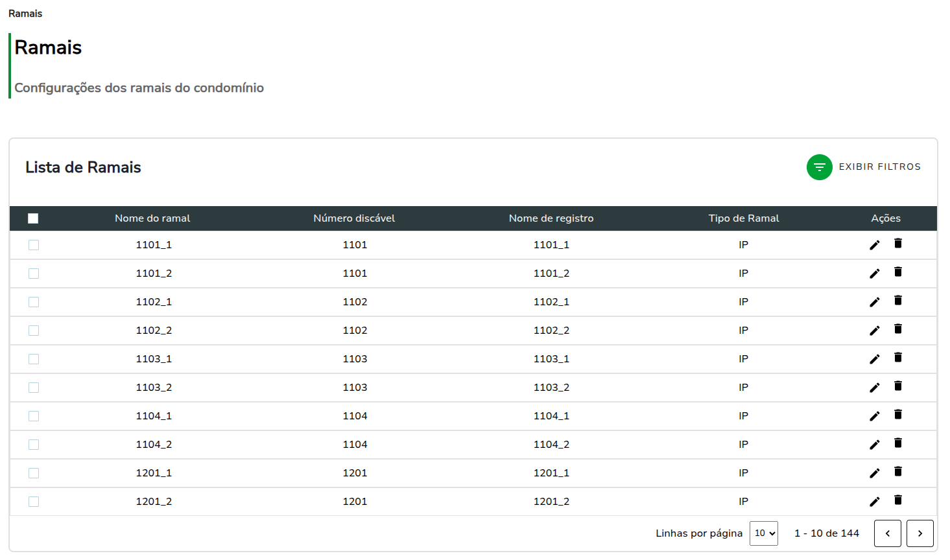Screen dimensions: 950x560
Task: Remove ramal 1102_1 via trash icon
Action: [x=898, y=301]
